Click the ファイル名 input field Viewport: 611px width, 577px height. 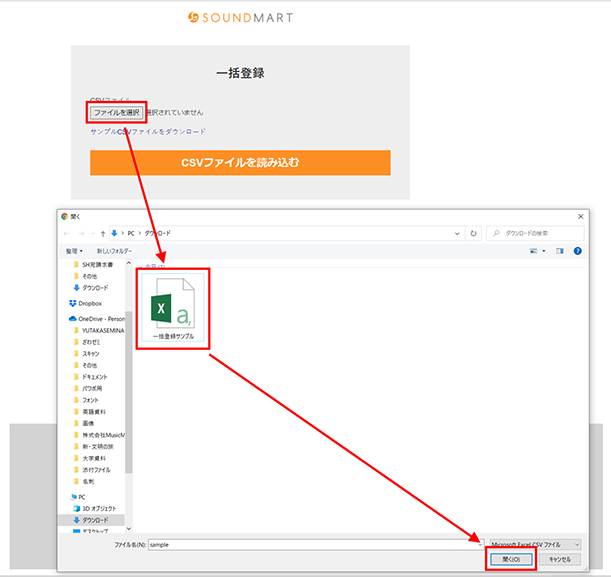(310, 544)
